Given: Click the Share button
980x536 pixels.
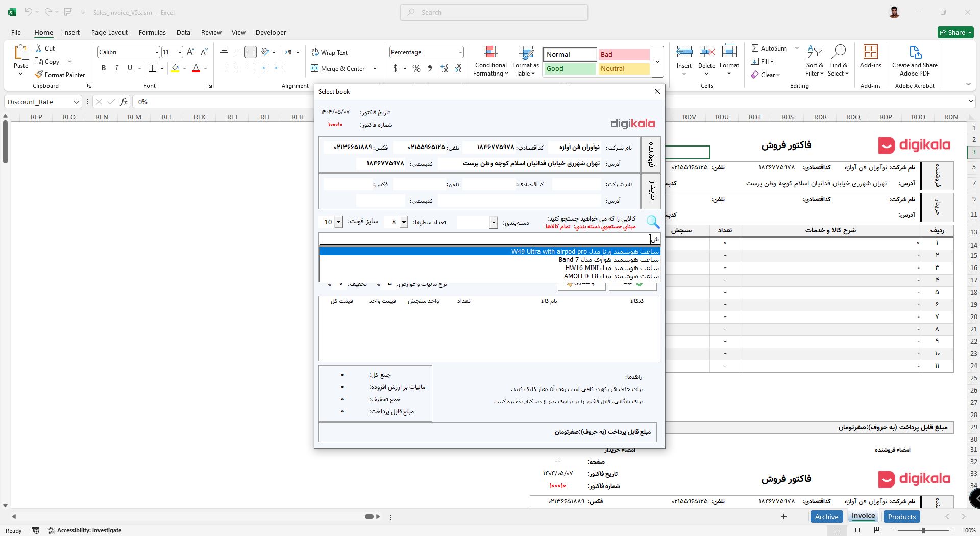Looking at the screenshot, I should (956, 32).
